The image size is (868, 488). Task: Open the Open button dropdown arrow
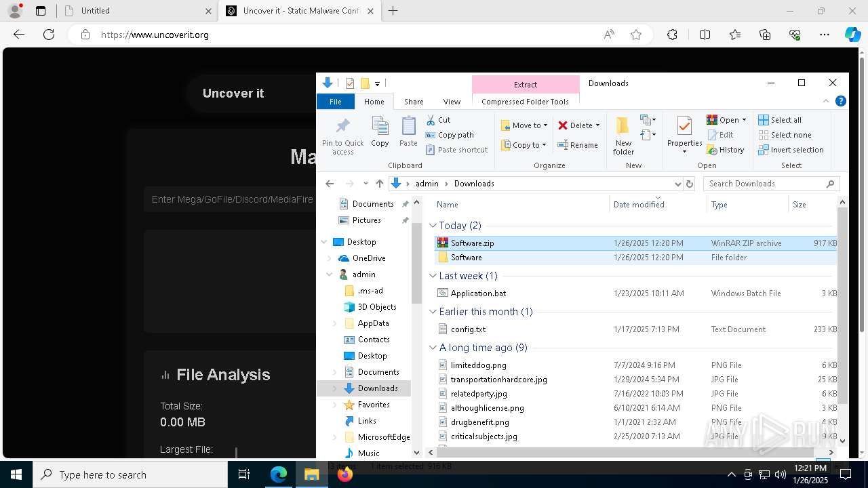click(x=744, y=120)
